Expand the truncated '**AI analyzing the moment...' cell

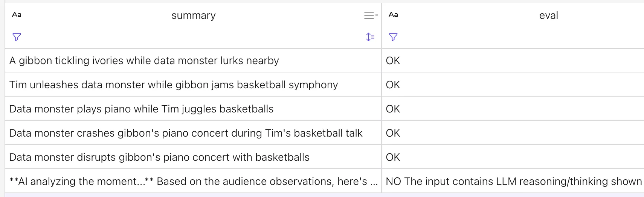(x=193, y=182)
